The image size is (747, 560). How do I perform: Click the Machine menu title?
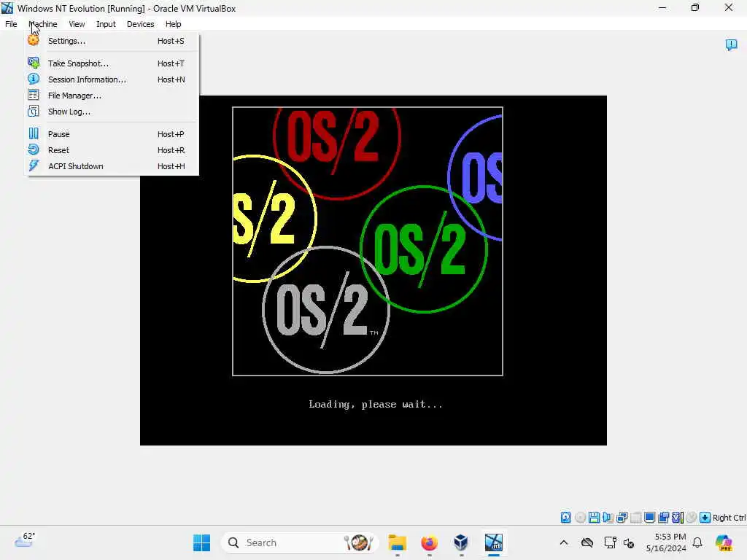(x=43, y=24)
